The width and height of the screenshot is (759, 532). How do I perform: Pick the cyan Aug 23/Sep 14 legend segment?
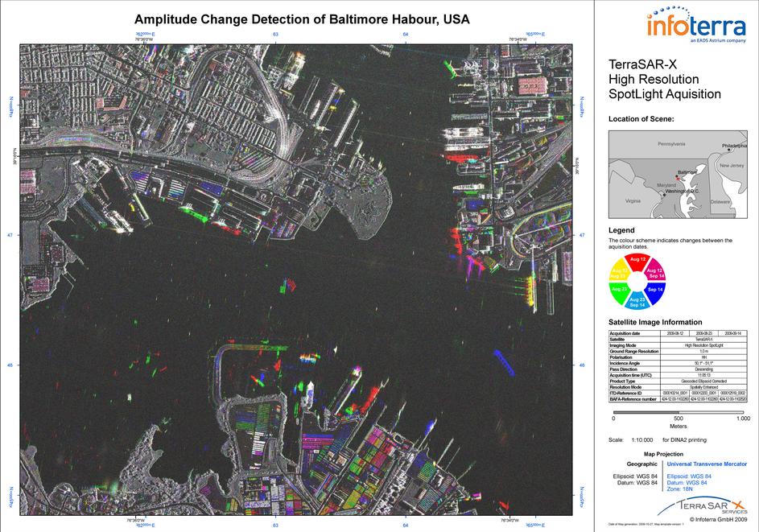[637, 302]
